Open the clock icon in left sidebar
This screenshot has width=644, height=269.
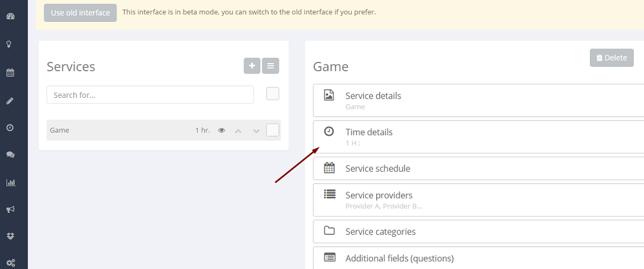10,127
